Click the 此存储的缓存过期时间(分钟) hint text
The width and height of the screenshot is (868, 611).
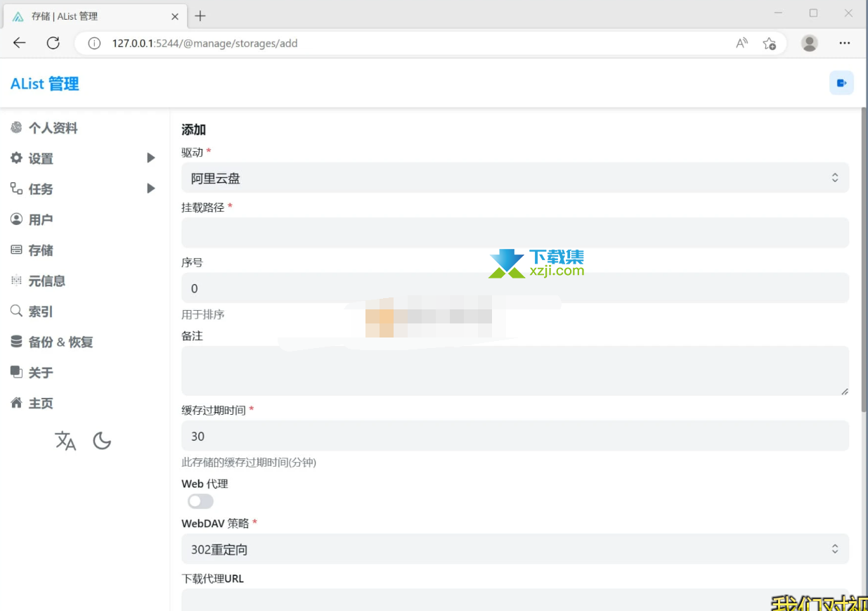tap(249, 463)
